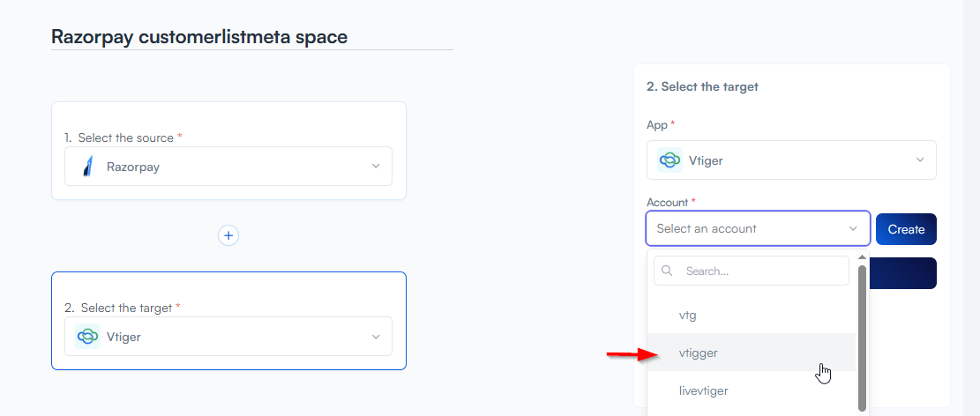Click the account list scrollbar thumb

[862, 335]
